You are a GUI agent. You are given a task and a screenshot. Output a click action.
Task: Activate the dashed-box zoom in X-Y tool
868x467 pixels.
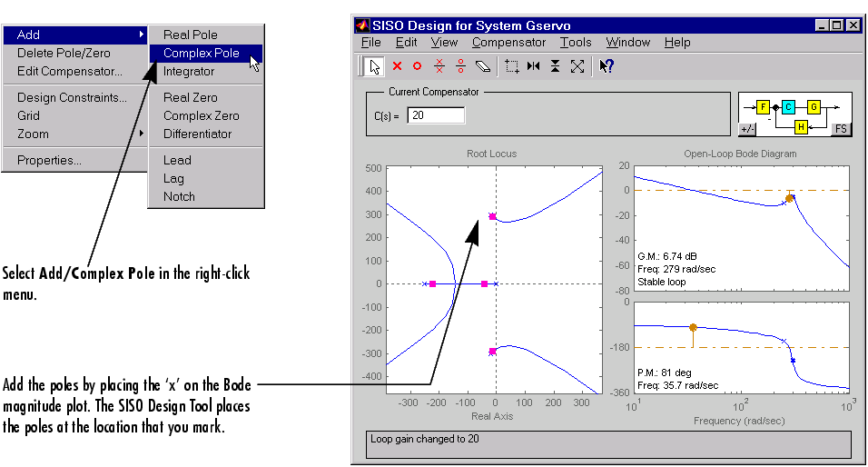point(512,66)
